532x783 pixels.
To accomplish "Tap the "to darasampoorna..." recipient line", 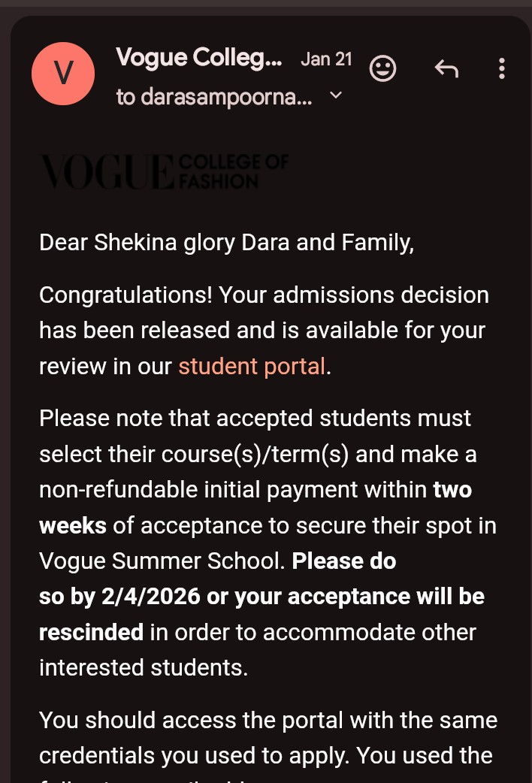I will coord(213,97).
